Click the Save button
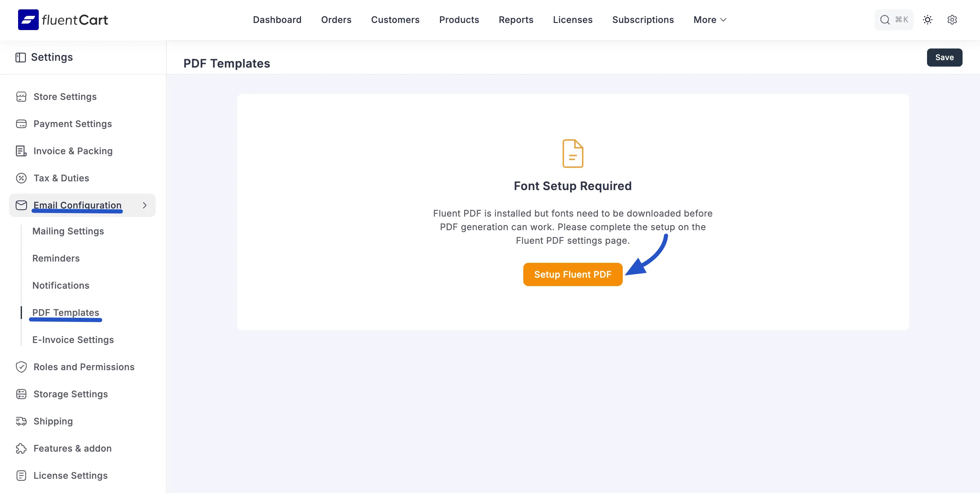The image size is (980, 493). (x=944, y=58)
